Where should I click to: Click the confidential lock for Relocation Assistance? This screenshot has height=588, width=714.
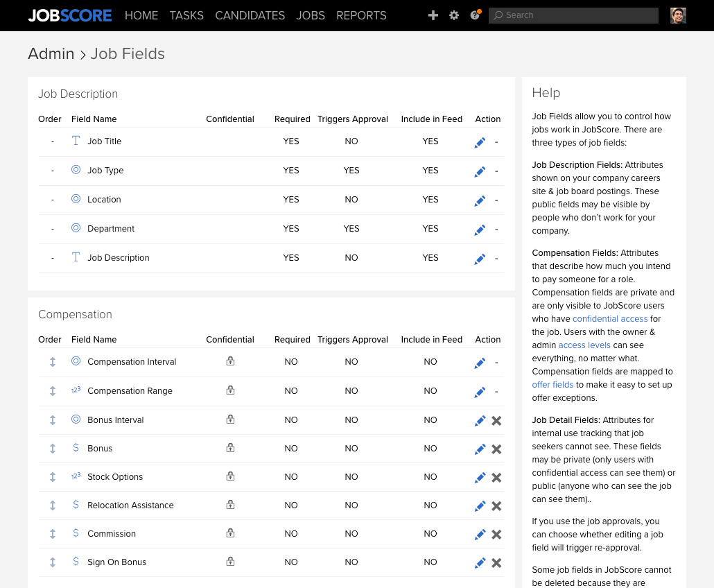pyautogui.click(x=230, y=505)
